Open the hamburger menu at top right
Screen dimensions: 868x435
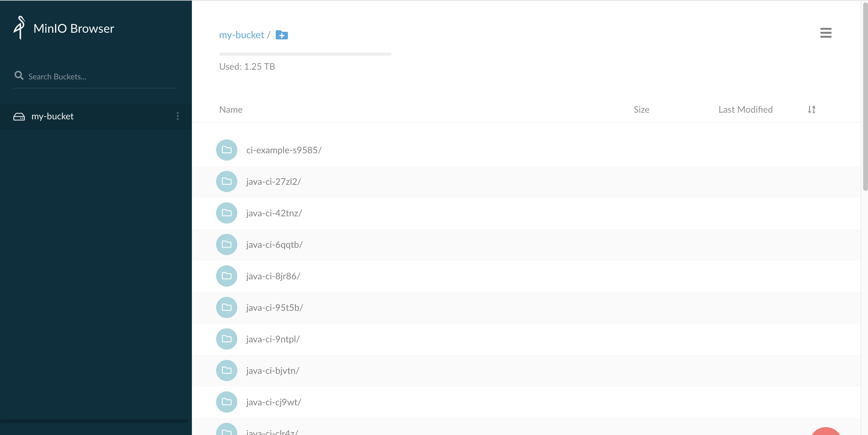click(x=826, y=33)
